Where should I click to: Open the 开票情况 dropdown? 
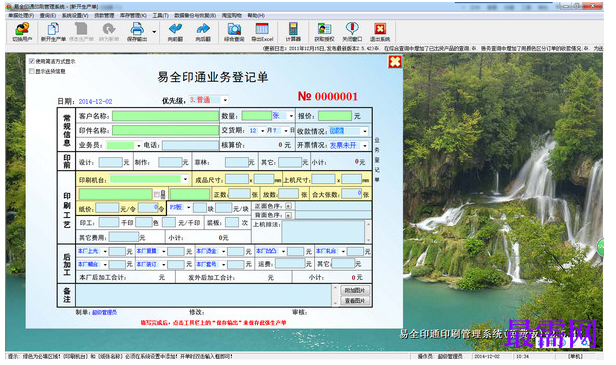click(365, 145)
